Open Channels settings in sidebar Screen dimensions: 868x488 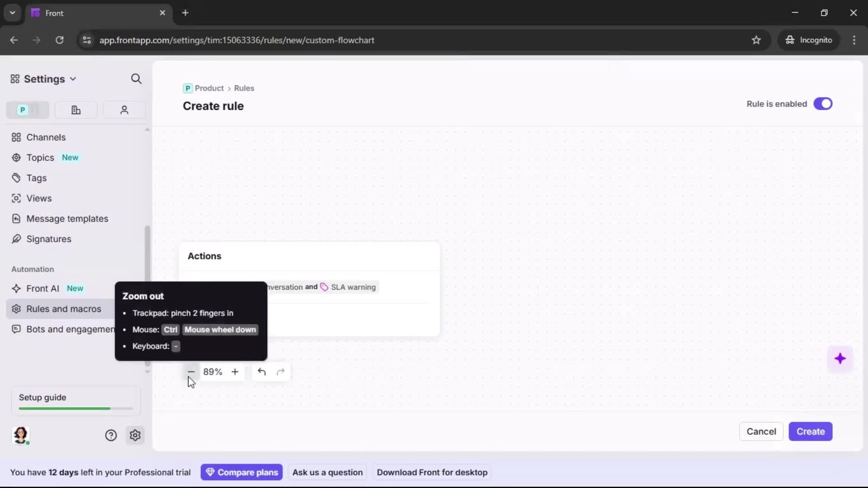46,137
